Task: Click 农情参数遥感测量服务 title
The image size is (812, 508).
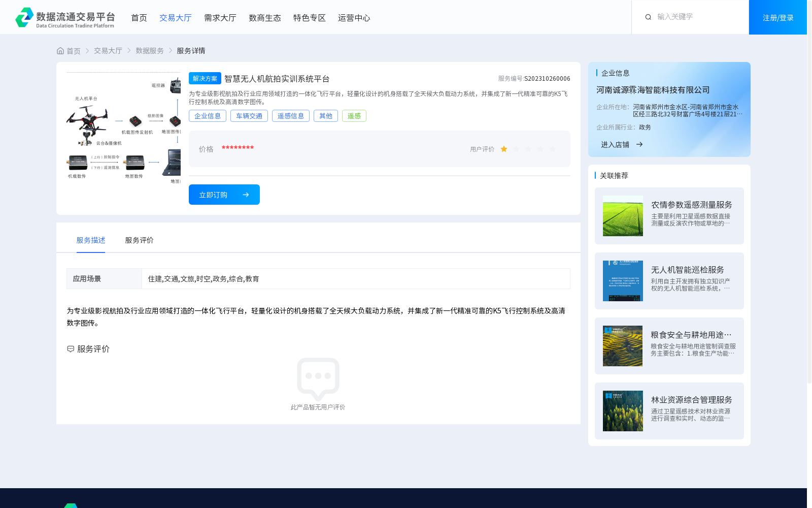Action: [692, 205]
